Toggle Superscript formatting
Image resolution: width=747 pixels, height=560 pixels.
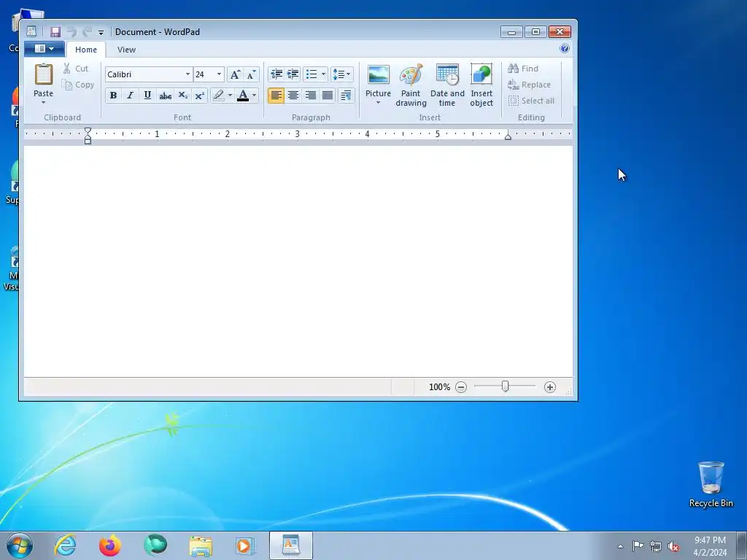[200, 96]
